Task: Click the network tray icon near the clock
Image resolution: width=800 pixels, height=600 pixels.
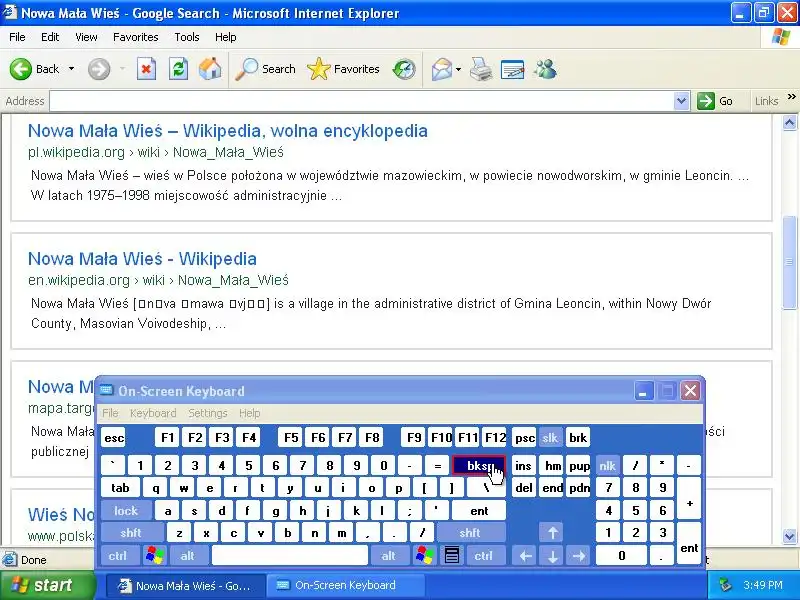Action: 725,585
